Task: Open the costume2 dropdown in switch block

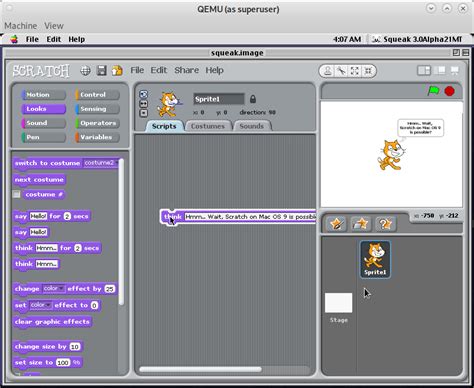Action: click(x=100, y=163)
